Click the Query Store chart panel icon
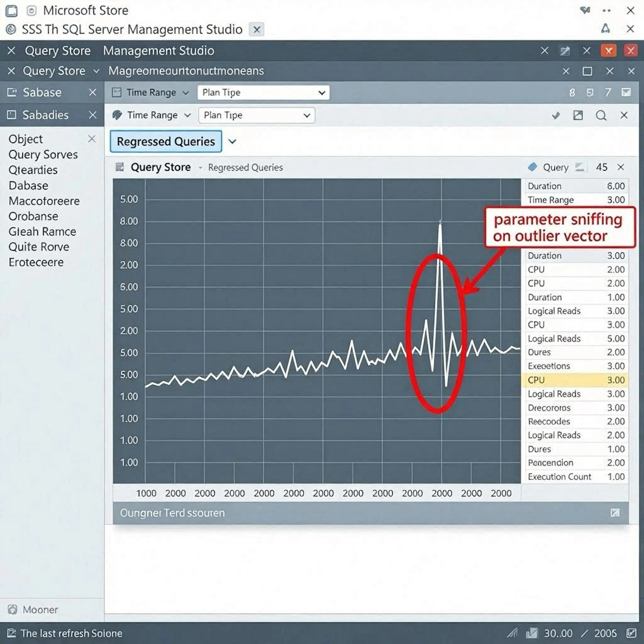 coord(120,167)
